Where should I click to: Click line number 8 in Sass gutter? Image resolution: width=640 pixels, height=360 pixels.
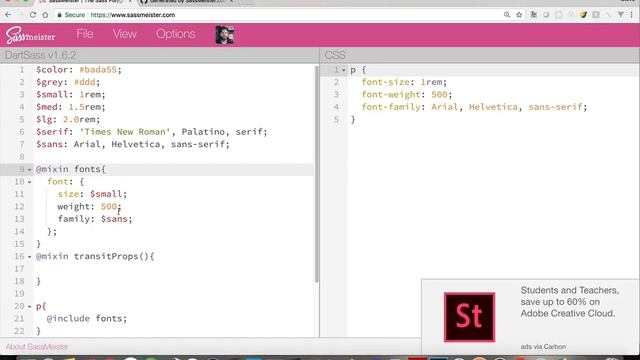(x=22, y=157)
